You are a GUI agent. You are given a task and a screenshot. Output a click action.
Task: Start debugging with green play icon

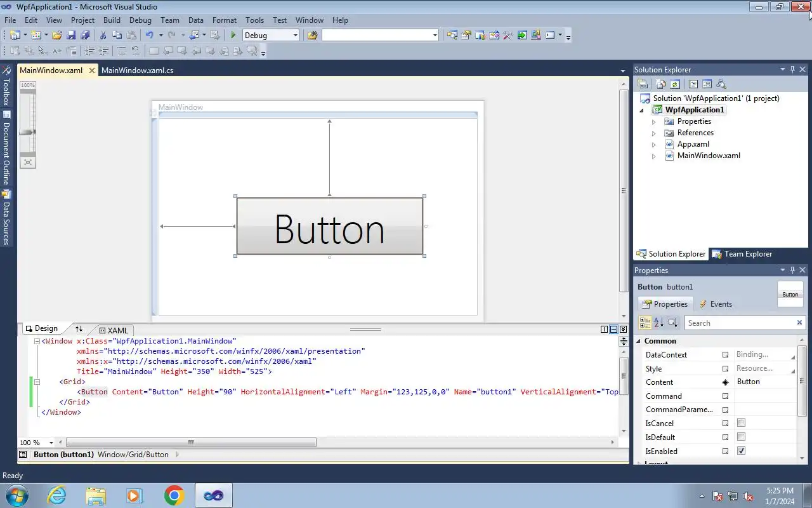(233, 36)
